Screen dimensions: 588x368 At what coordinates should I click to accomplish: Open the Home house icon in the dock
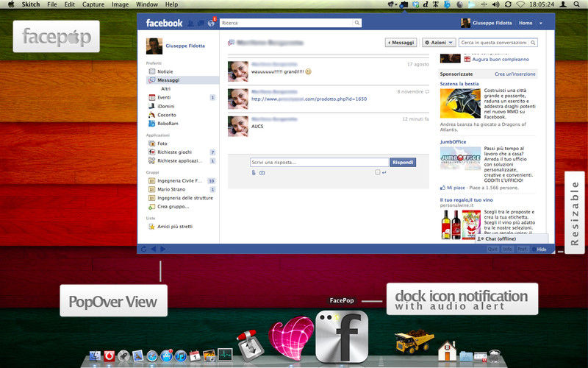point(448,351)
